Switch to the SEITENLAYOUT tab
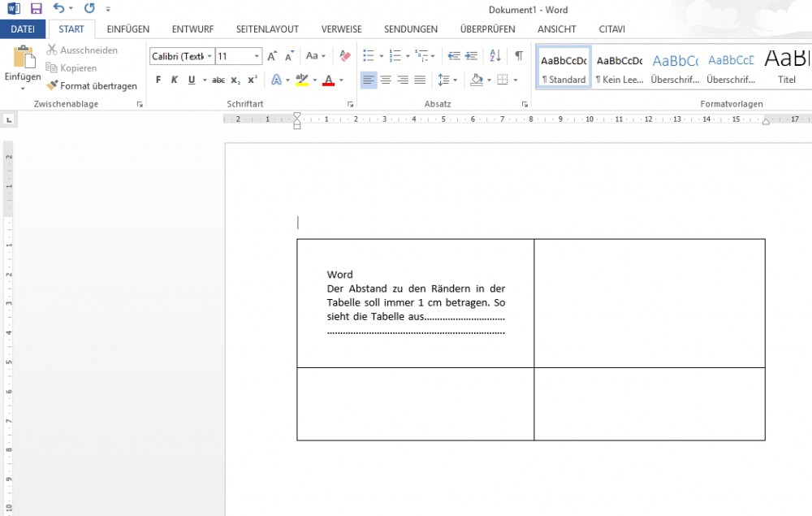The height and width of the screenshot is (516, 812). (267, 29)
